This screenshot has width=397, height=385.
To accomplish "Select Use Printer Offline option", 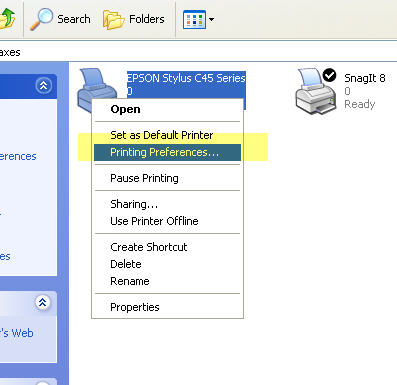I will coord(167,221).
